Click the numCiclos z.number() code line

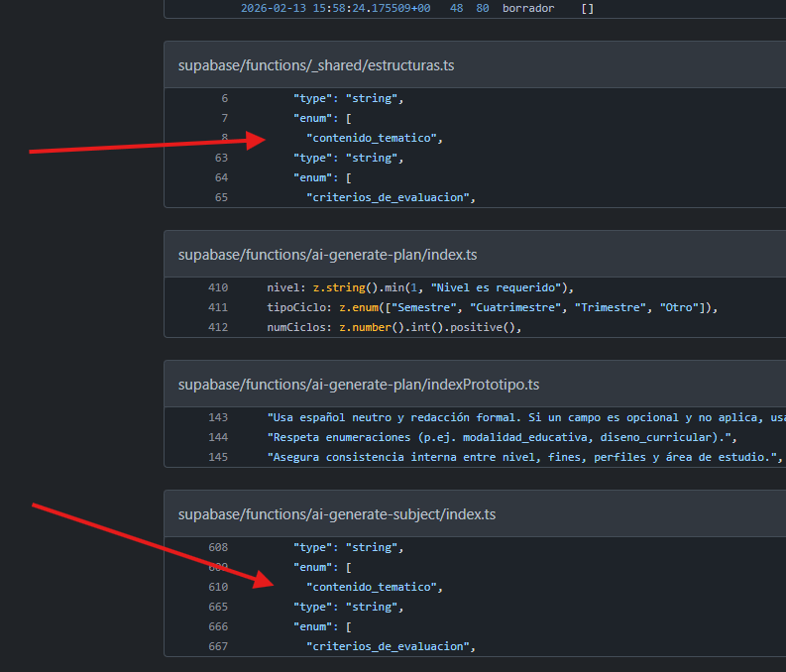[394, 327]
